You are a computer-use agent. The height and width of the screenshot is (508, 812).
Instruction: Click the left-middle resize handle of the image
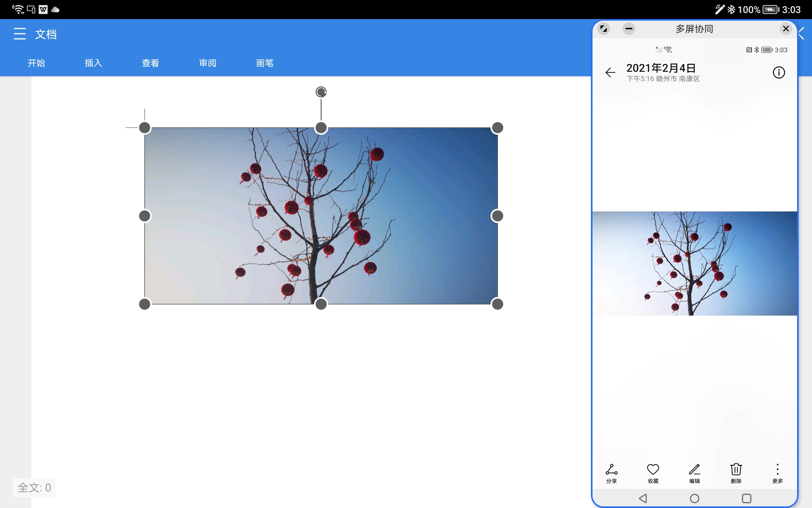click(145, 216)
